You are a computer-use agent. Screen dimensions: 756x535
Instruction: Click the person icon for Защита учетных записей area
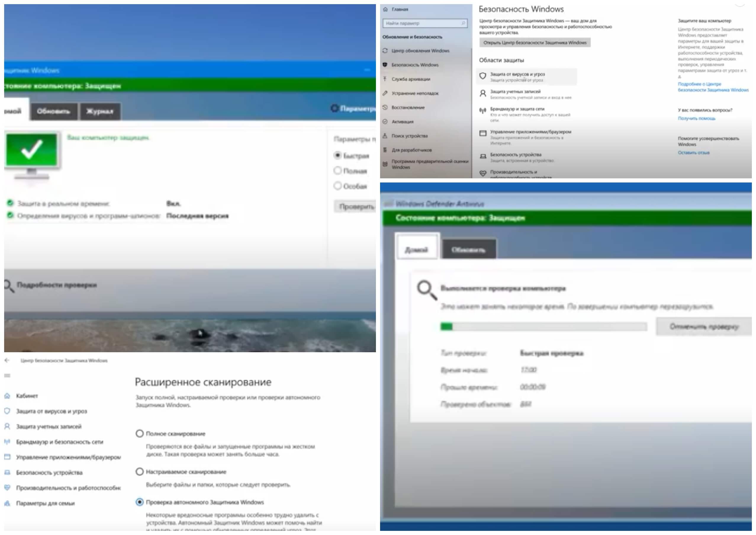coord(483,94)
